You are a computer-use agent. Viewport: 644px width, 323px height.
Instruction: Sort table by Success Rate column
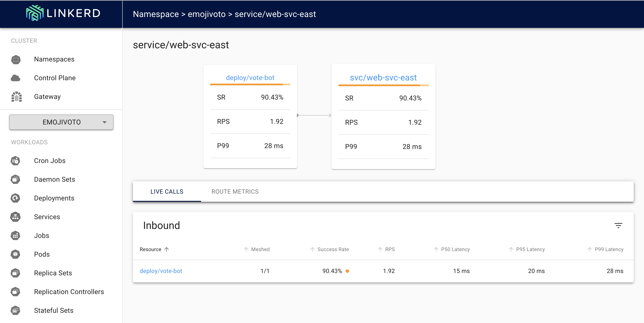[x=333, y=249]
